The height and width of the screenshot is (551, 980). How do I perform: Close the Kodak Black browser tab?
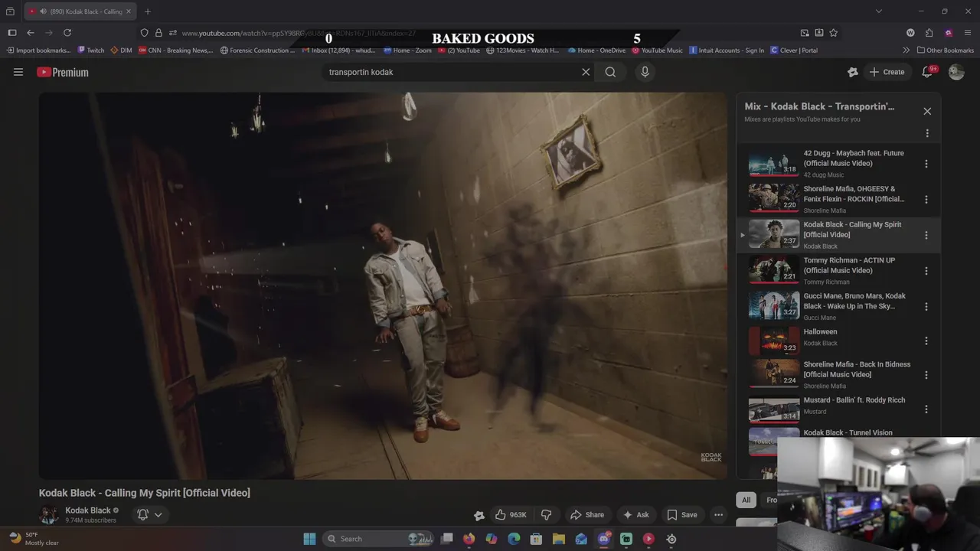click(x=129, y=11)
